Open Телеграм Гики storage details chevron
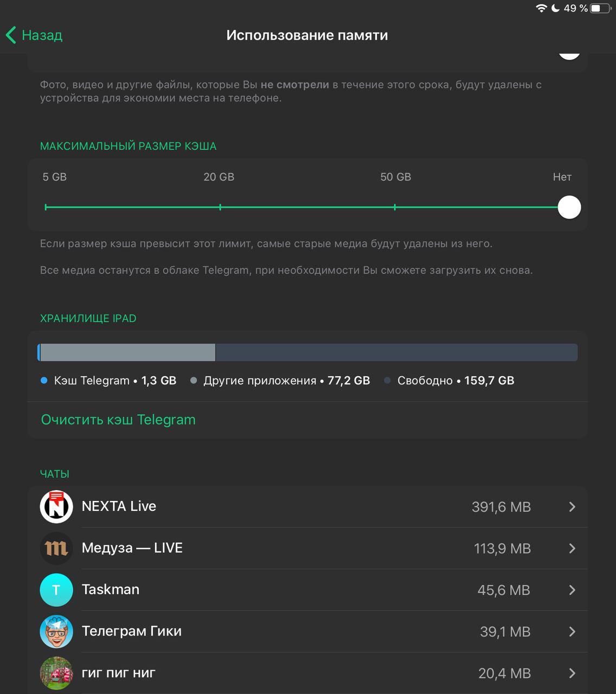616x694 pixels. pyautogui.click(x=572, y=632)
